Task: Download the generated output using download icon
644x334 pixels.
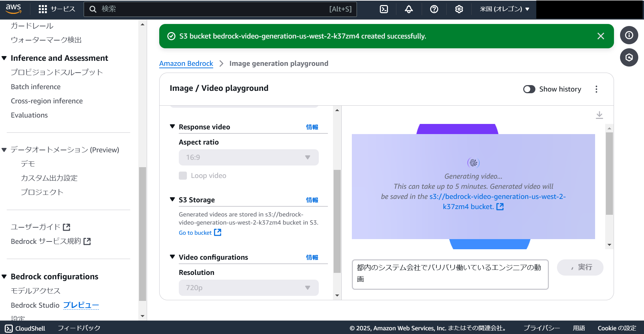Action: [x=599, y=115]
